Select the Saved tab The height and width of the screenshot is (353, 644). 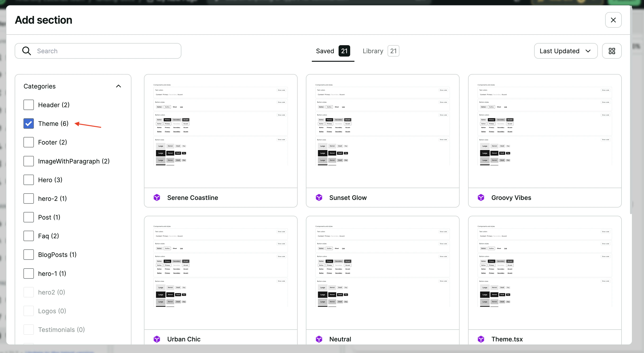(325, 51)
